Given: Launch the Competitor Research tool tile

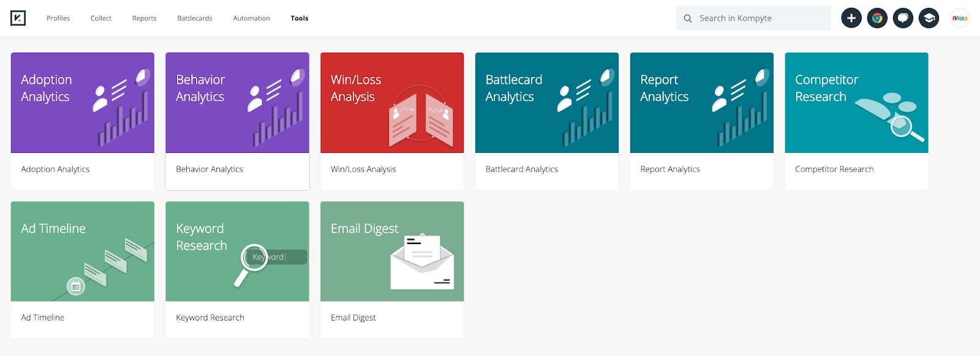Looking at the screenshot, I should [856, 103].
